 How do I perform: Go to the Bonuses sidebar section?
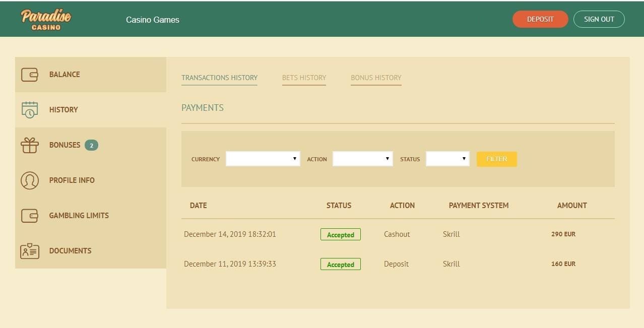(91, 145)
